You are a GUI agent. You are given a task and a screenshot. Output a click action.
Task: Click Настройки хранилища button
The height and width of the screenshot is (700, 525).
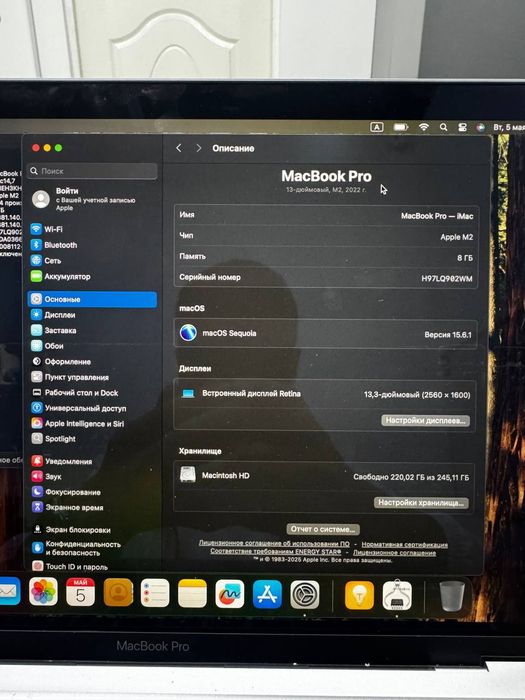[421, 503]
